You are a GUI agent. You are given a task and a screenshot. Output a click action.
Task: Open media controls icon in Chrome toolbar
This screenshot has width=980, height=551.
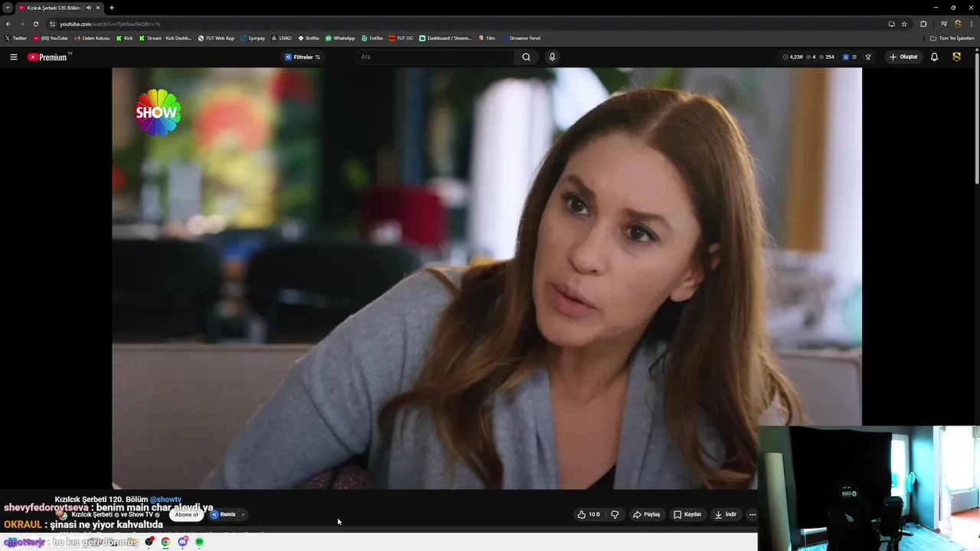[944, 24]
